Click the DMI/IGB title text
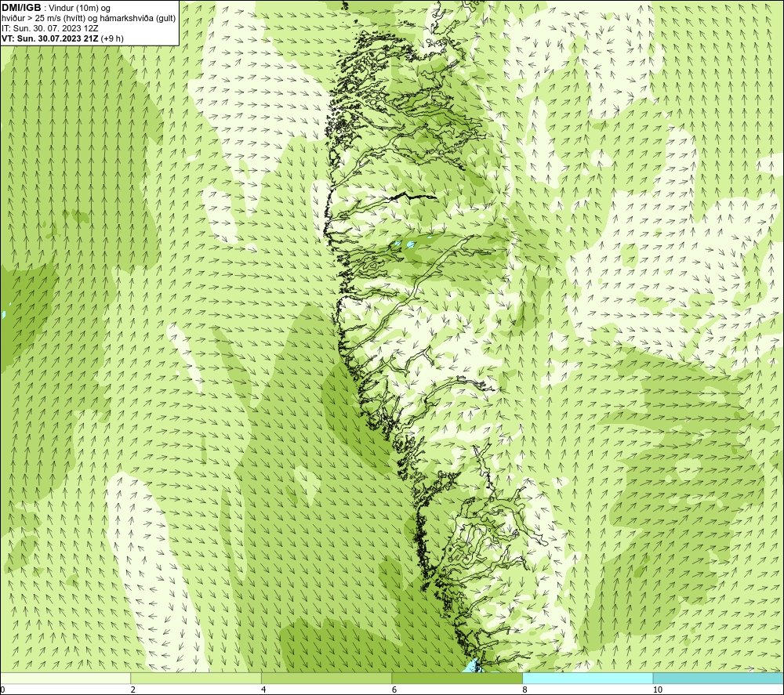Image resolution: width=784 pixels, height=695 pixels. point(21,8)
